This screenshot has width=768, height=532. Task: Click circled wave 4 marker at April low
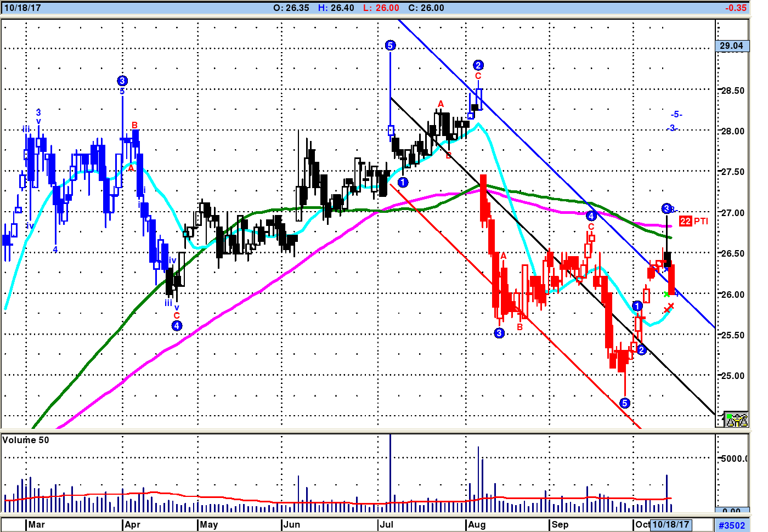[x=177, y=326]
